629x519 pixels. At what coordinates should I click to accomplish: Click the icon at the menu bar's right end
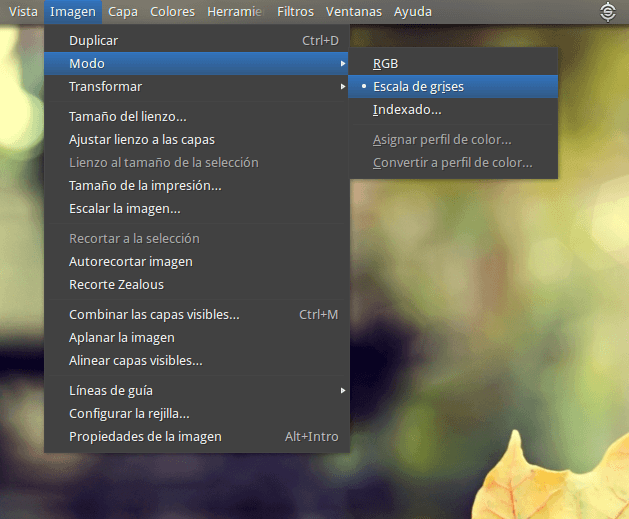(607, 12)
